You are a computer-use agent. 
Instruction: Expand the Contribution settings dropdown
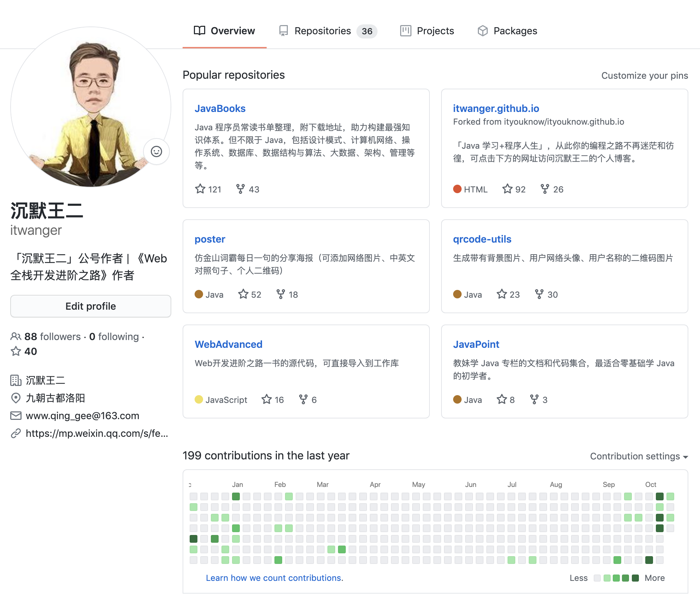tap(639, 456)
